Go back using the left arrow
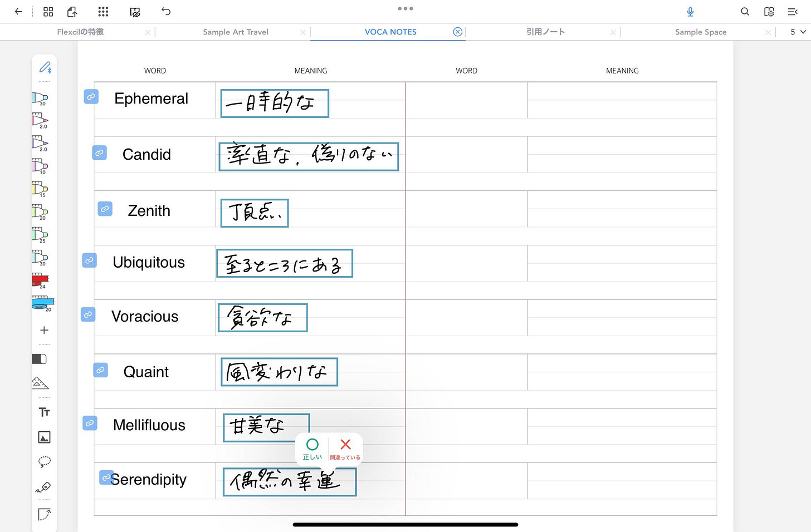This screenshot has width=811, height=532. coord(18,12)
